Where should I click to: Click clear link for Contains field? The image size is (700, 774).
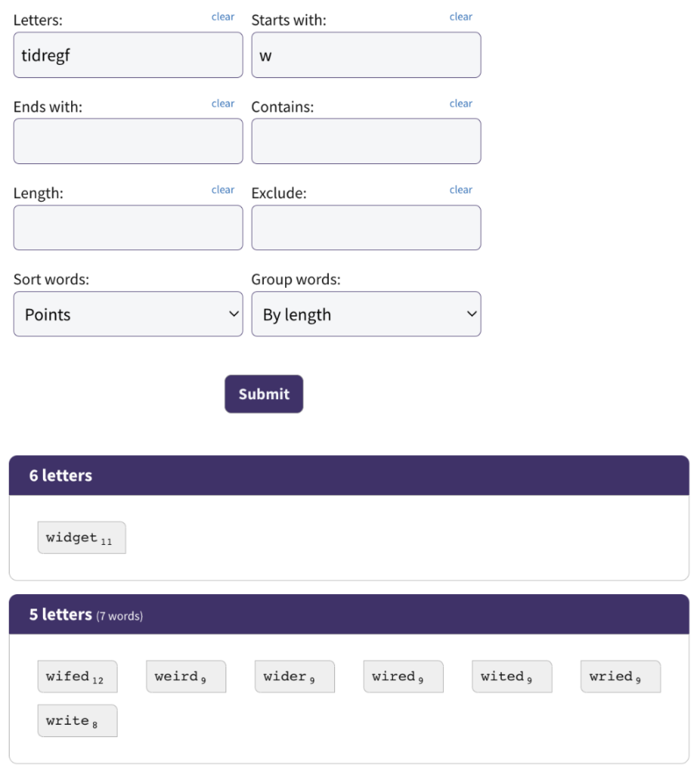460,104
